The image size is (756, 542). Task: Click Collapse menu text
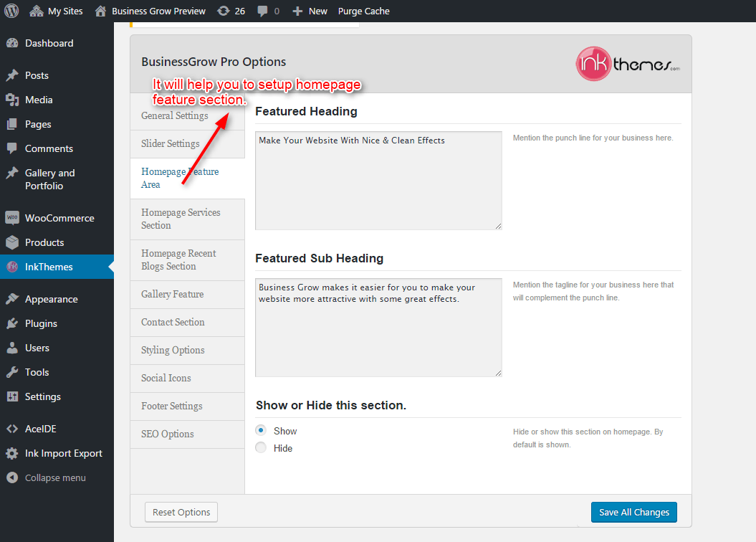pyautogui.click(x=55, y=478)
